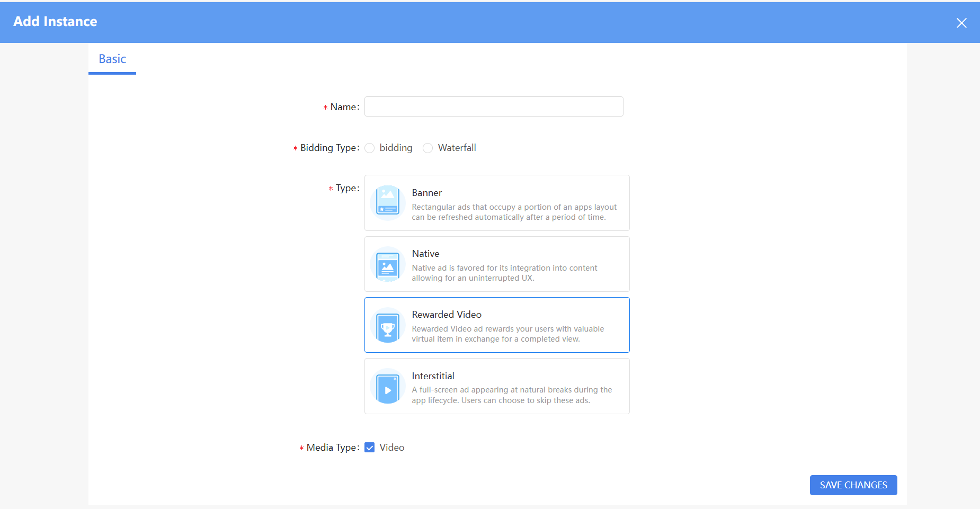Click the Interstitial play icon

pyautogui.click(x=387, y=386)
